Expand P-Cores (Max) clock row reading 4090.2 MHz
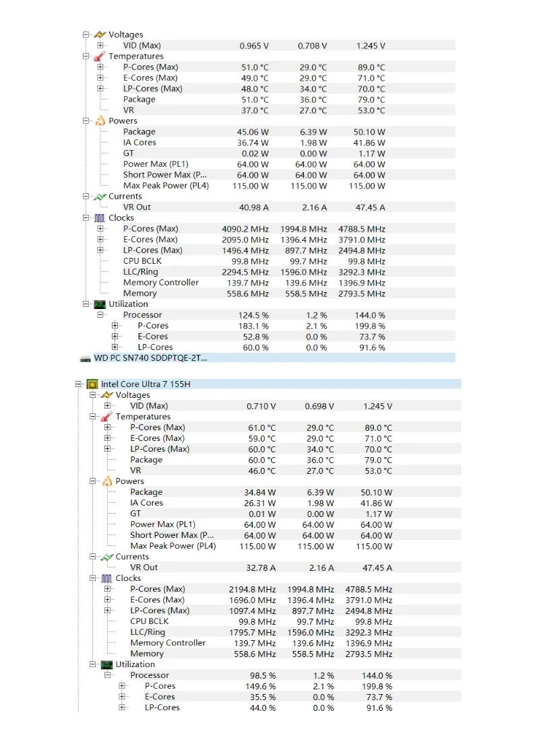This screenshot has height=756, width=535. pyautogui.click(x=100, y=228)
